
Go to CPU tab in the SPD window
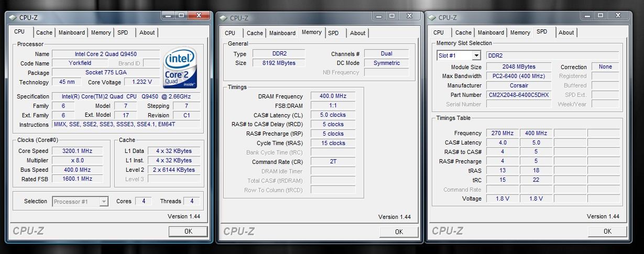click(x=439, y=32)
